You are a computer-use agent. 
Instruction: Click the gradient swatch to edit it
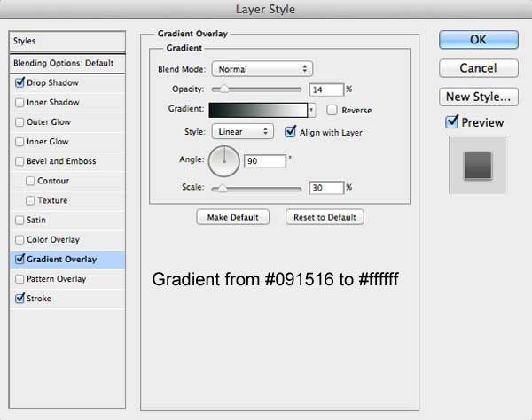coord(258,111)
